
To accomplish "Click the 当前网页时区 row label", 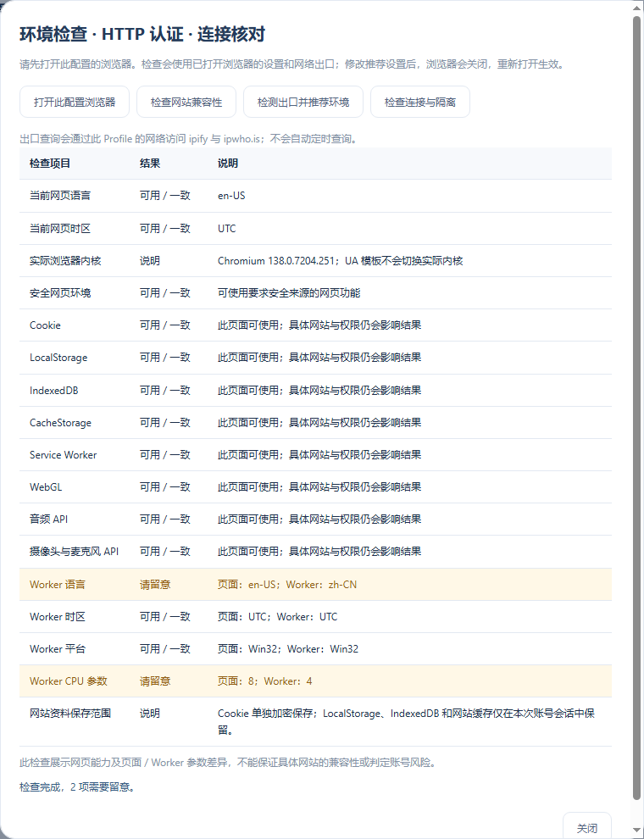I will [60, 229].
